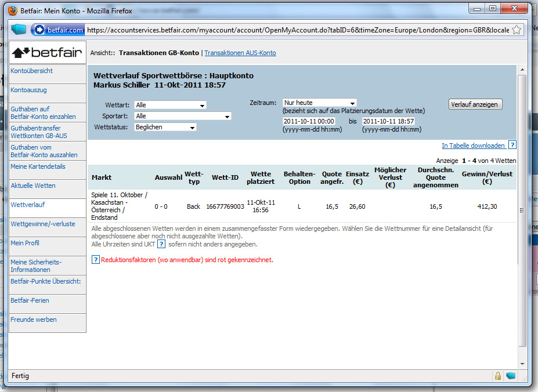This screenshot has height=392, width=538.
Task: Click the blue ticket icon beside address bar
Action: point(19,30)
